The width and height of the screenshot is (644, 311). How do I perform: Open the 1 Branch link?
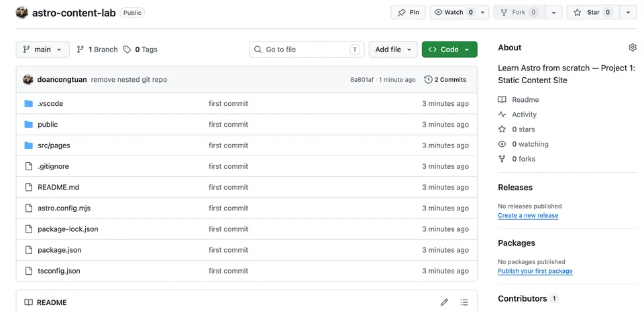(97, 50)
